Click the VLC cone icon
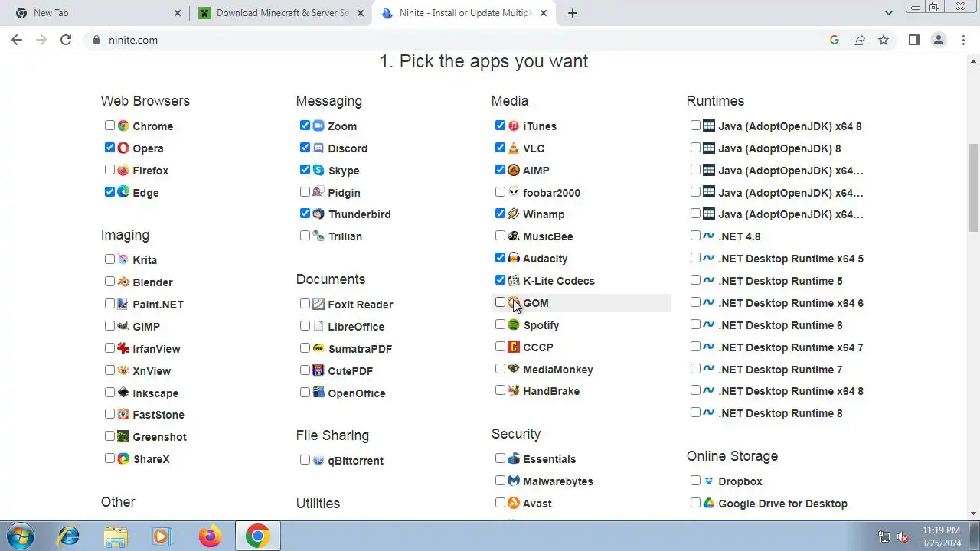Image resolution: width=980 pixels, height=551 pixels. point(514,148)
